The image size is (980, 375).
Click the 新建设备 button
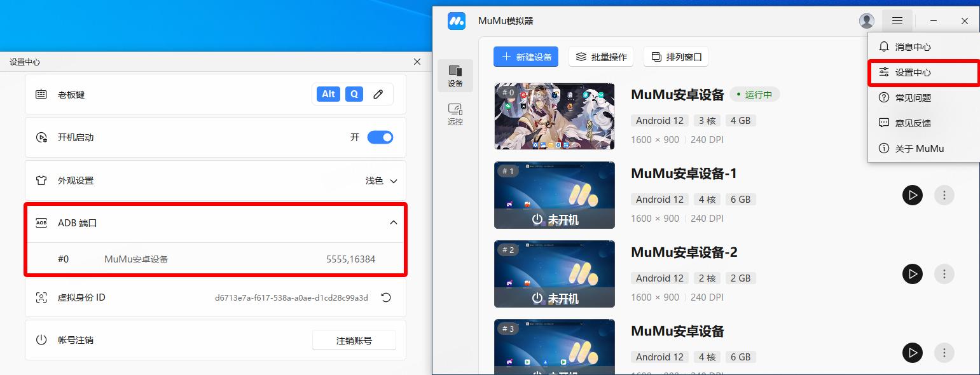point(526,57)
